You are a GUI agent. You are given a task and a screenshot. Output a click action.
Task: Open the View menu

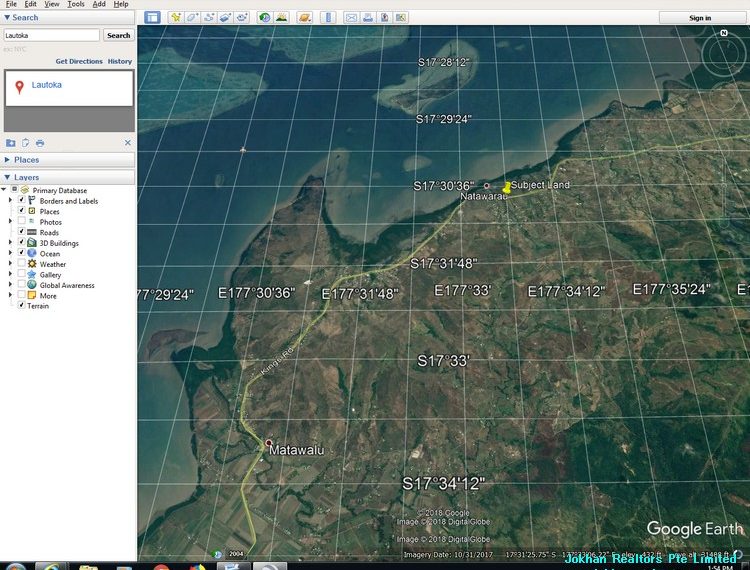pos(52,4)
